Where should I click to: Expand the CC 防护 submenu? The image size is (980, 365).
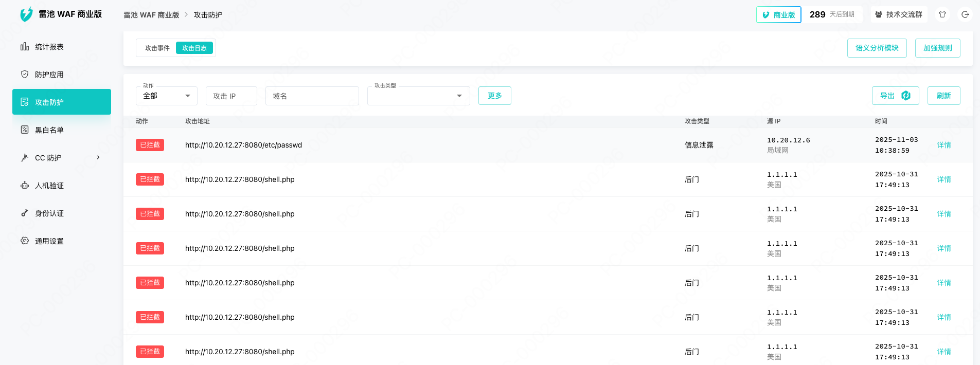pyautogui.click(x=98, y=157)
